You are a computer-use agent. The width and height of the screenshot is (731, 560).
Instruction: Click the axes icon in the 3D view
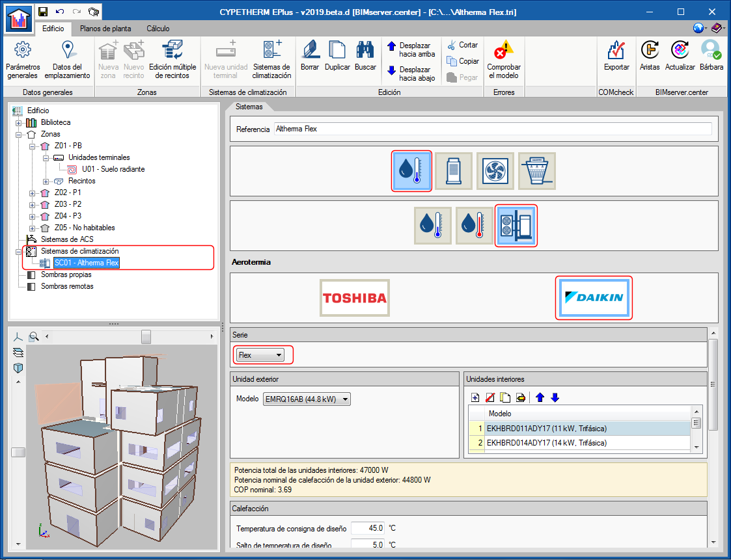pyautogui.click(x=18, y=337)
